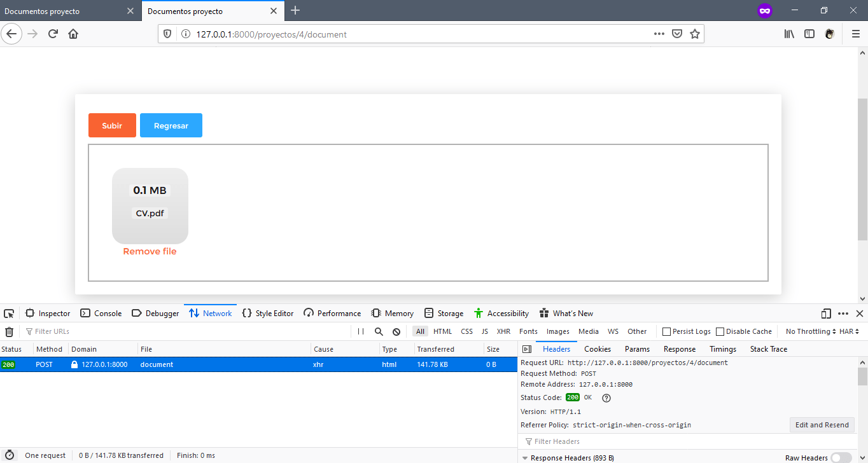This screenshot has width=868, height=463.
Task: Switch to the Console panel
Action: pyautogui.click(x=102, y=313)
